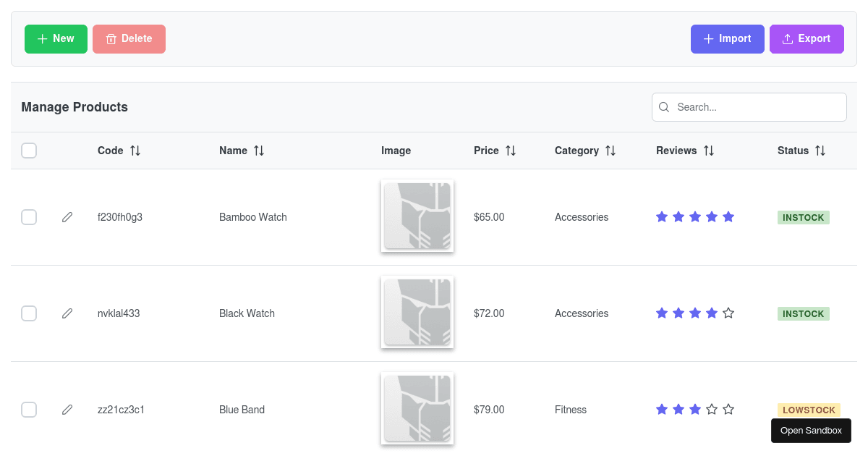Select the Black Watch row checkbox
This screenshot has height=456, width=868.
click(x=29, y=313)
